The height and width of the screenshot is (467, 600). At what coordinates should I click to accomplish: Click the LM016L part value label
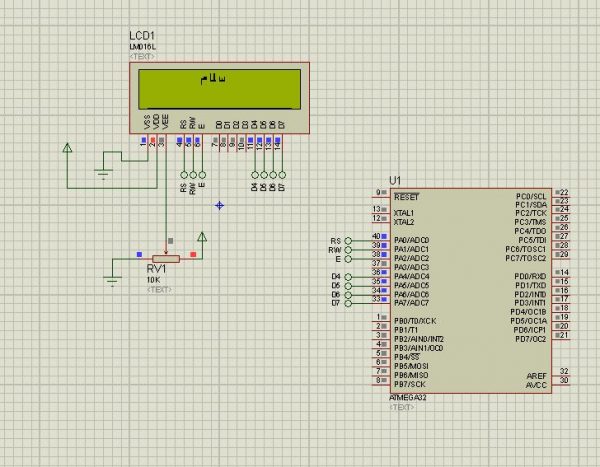[x=142, y=47]
